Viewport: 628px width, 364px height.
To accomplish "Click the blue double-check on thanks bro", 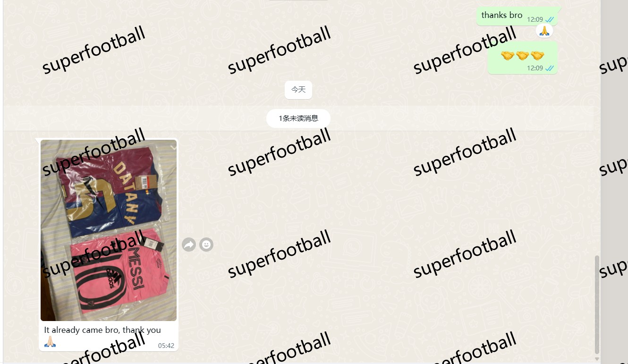I will (x=550, y=20).
